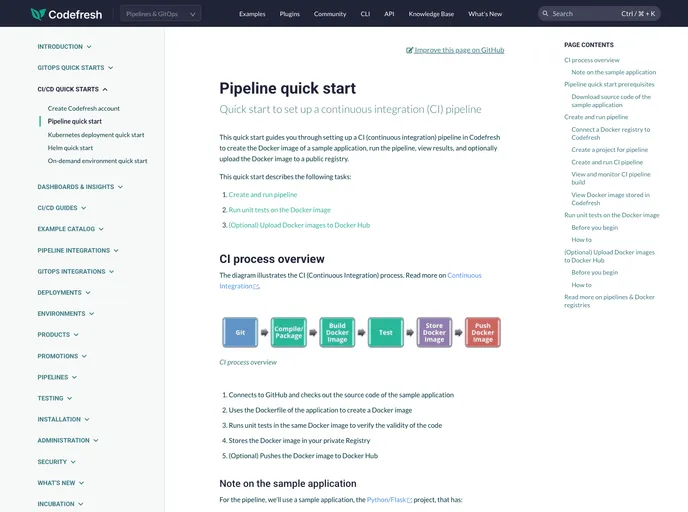Jump to View Docker image stored in Codefresh
The image size is (688, 512).
[610, 199]
